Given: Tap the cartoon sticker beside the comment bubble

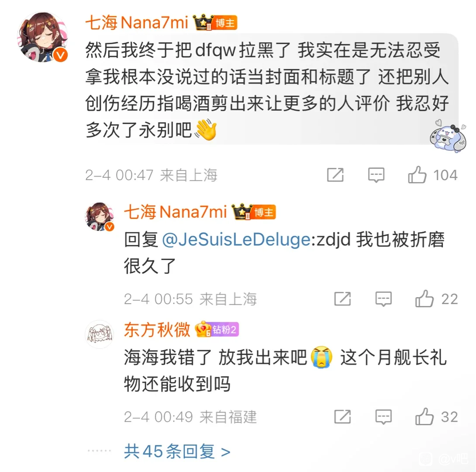Looking at the screenshot, I should click(448, 135).
